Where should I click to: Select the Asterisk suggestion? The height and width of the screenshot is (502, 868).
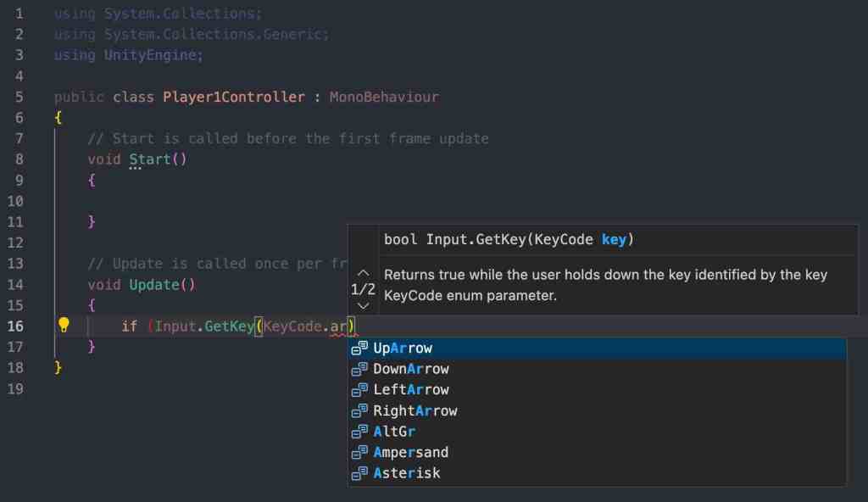pos(407,473)
